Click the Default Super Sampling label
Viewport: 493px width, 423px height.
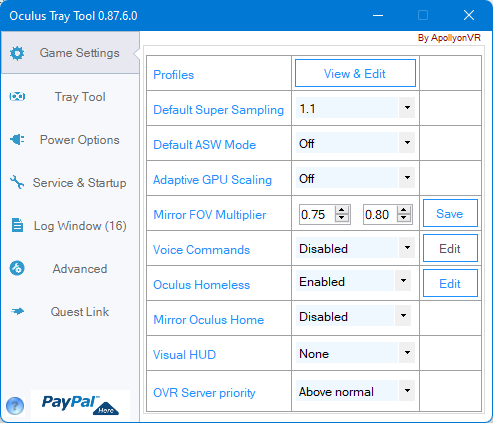click(218, 110)
